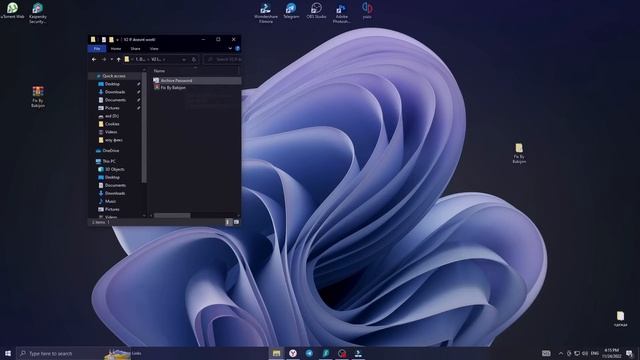Select OneDrive in the navigation pane
Image resolution: width=640 pixels, height=360 pixels.
pyautogui.click(x=111, y=151)
